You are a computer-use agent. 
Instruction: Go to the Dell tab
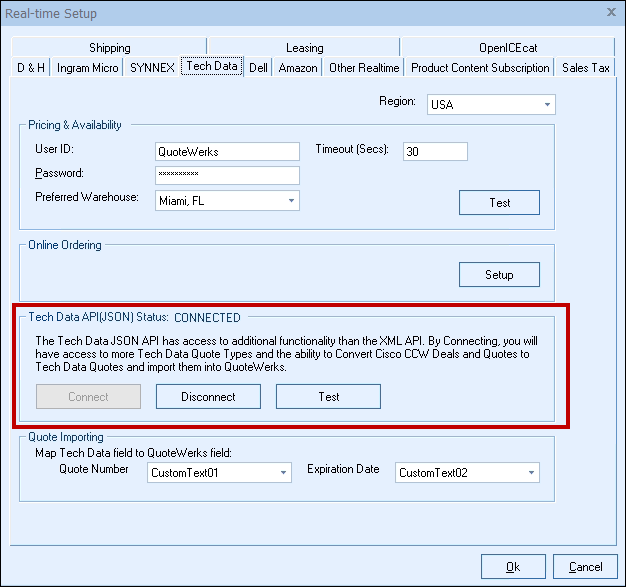[258, 67]
